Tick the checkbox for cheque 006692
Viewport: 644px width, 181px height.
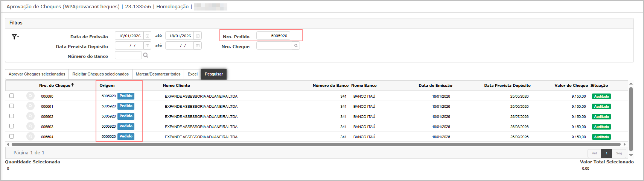point(12,116)
